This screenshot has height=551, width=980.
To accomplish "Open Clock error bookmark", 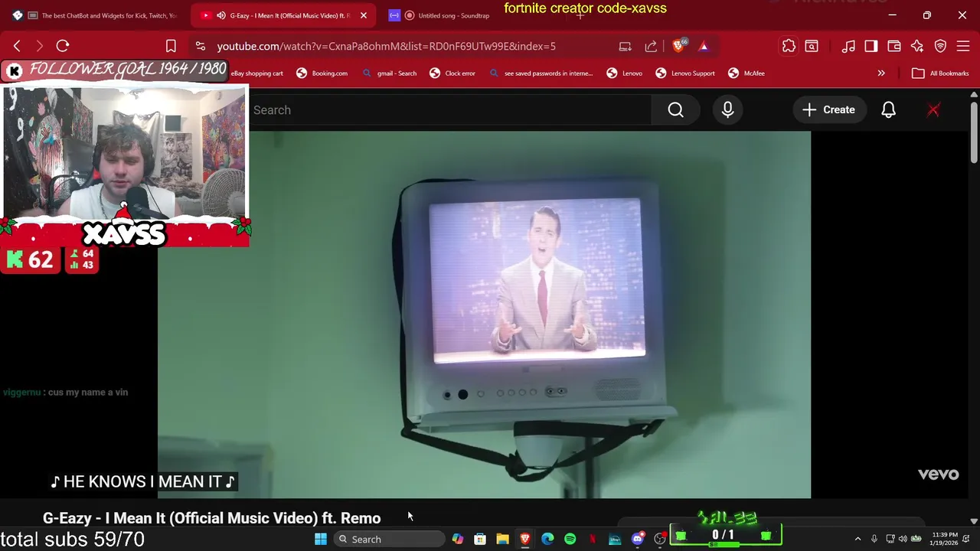I will [x=452, y=73].
